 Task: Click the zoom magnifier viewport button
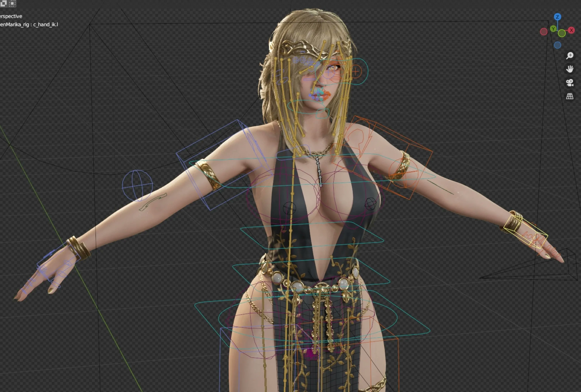[570, 55]
